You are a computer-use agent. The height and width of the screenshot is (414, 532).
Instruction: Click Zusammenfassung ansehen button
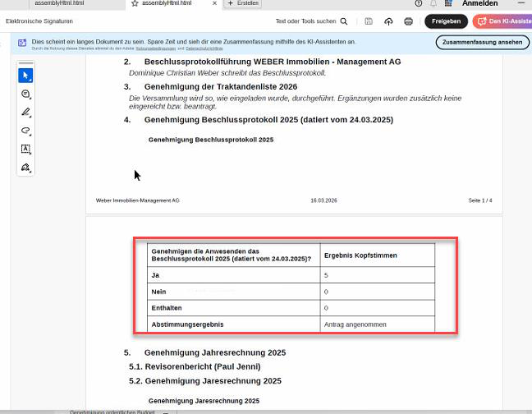click(x=482, y=43)
